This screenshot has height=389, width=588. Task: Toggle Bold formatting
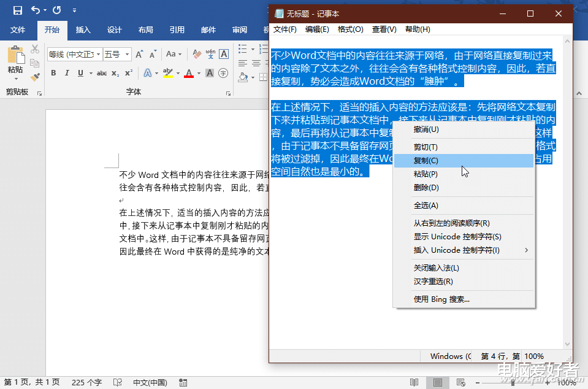(53, 73)
